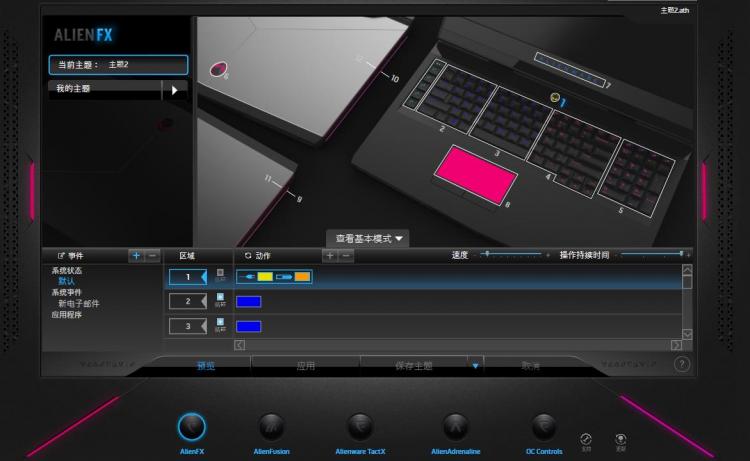750x461 pixels.
Task: Open the AlienFusion module
Action: click(x=272, y=427)
